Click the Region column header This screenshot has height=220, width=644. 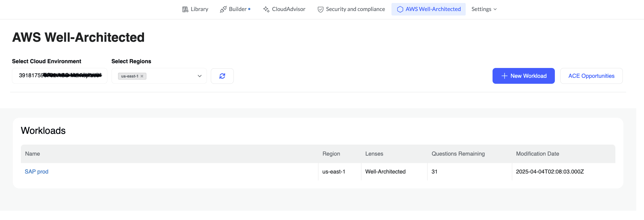331,154
